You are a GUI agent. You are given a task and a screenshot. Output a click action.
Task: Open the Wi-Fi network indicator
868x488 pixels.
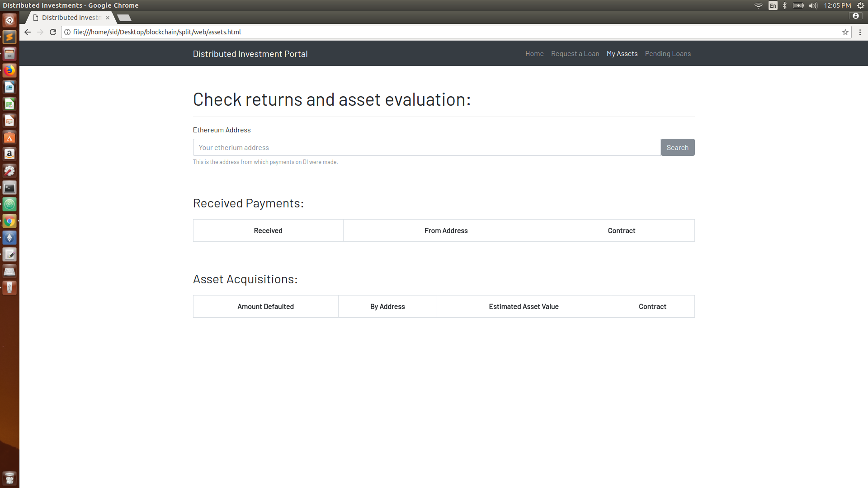[758, 5]
